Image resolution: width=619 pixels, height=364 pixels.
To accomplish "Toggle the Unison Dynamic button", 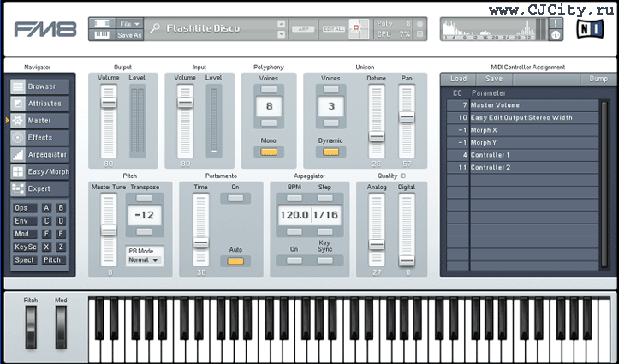I will (331, 152).
